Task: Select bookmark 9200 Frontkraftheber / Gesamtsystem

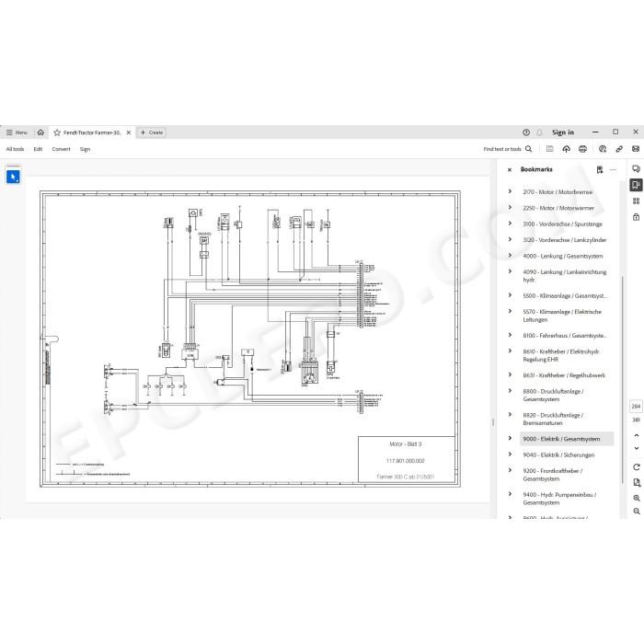Action: [552, 475]
